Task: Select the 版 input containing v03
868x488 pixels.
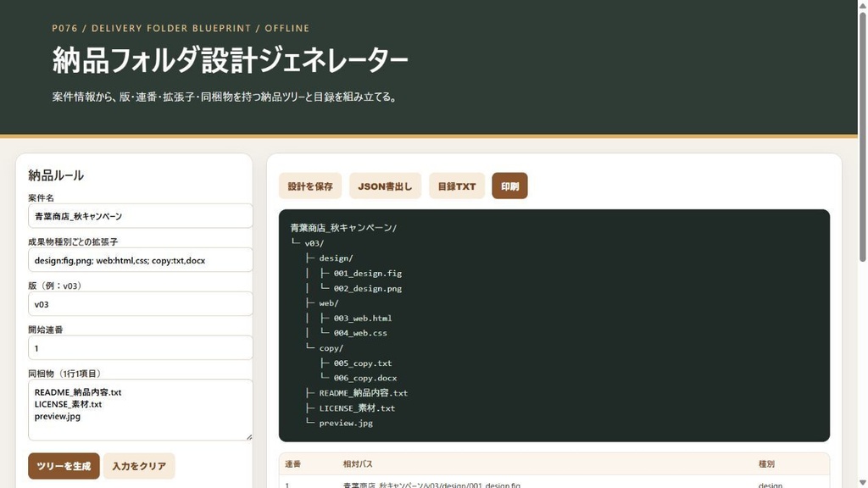Action: click(141, 304)
